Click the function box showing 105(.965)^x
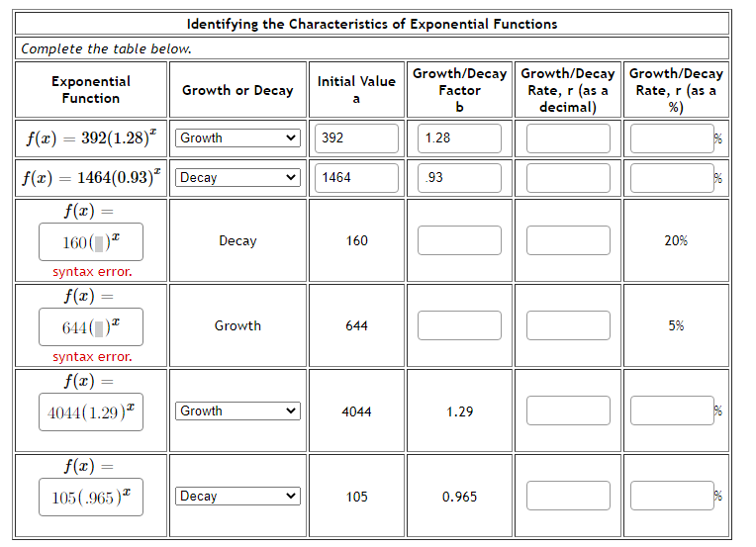Screen dimensions: 756x547 [91, 497]
